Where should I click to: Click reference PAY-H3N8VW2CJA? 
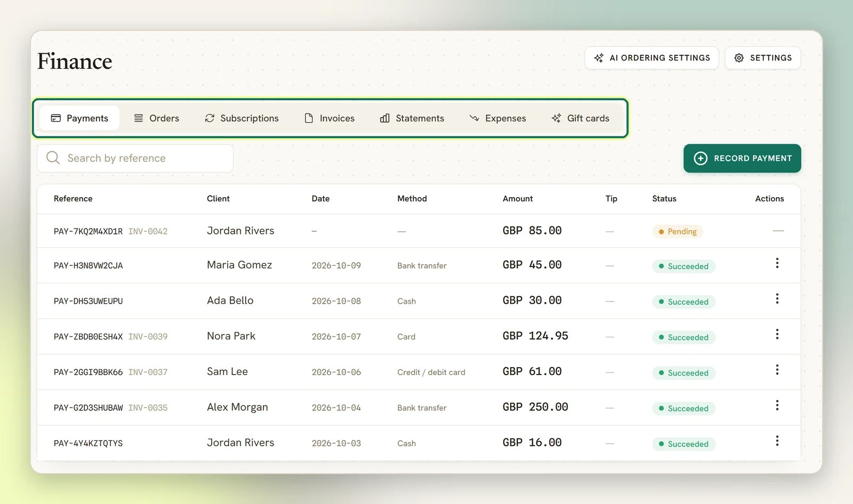88,265
